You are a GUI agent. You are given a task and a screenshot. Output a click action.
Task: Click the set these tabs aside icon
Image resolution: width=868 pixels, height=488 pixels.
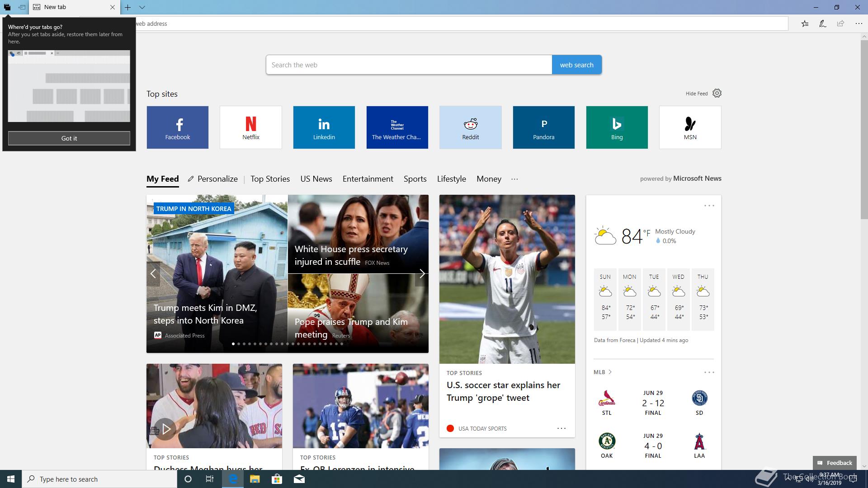(21, 7)
